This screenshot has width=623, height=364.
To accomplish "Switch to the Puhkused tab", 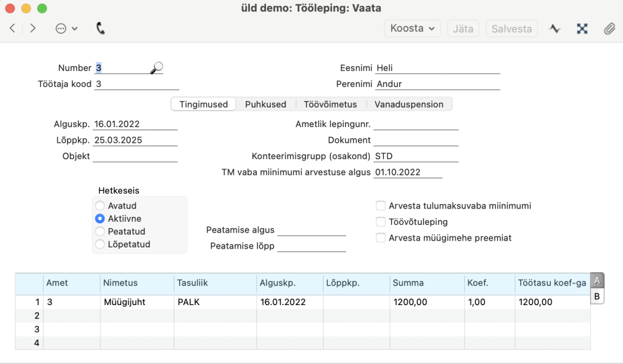I will (x=265, y=105).
